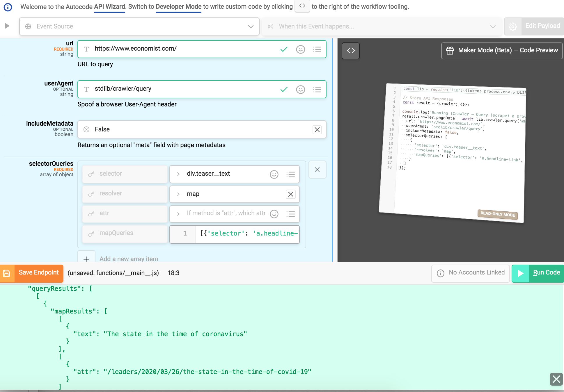564x392 pixels.
Task: Click the Save Endpoint button
Action: (32, 273)
